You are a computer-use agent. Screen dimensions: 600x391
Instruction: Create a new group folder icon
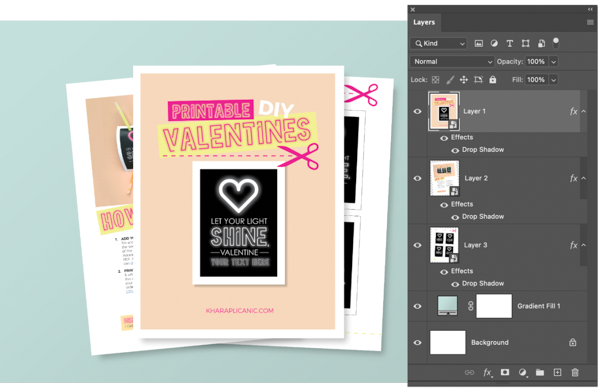pos(540,372)
